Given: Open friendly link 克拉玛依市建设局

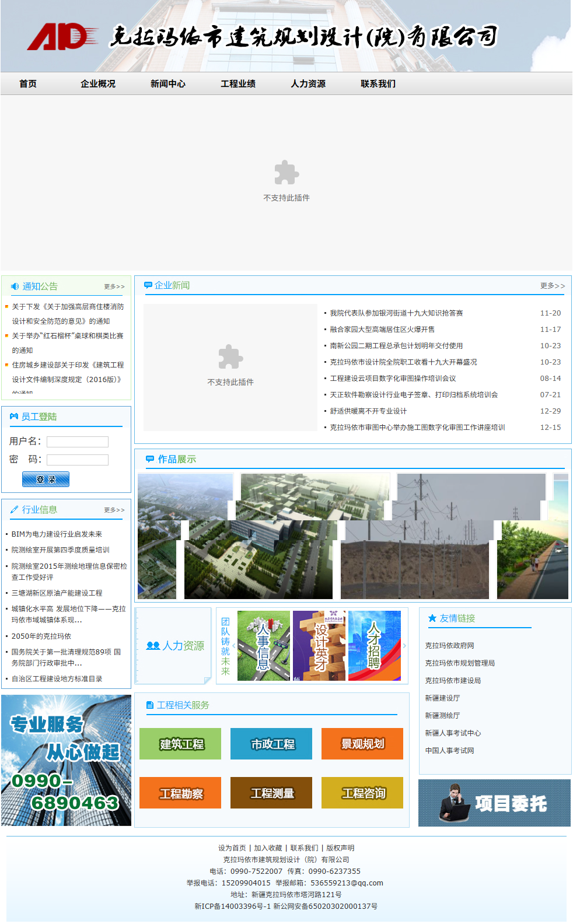Looking at the screenshot, I should [x=453, y=681].
